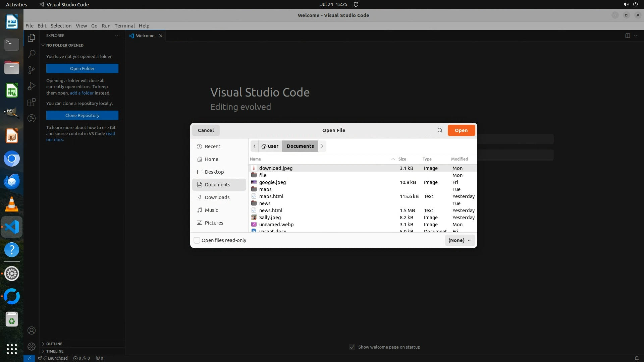Open the Search view in activity bar
This screenshot has width=644, height=362.
click(x=32, y=54)
